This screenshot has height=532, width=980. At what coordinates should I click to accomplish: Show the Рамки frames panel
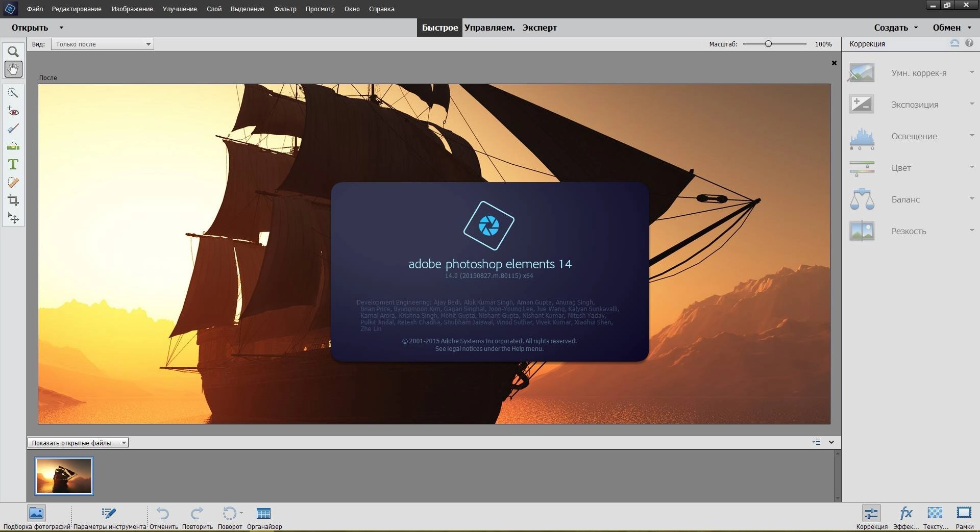(x=964, y=517)
